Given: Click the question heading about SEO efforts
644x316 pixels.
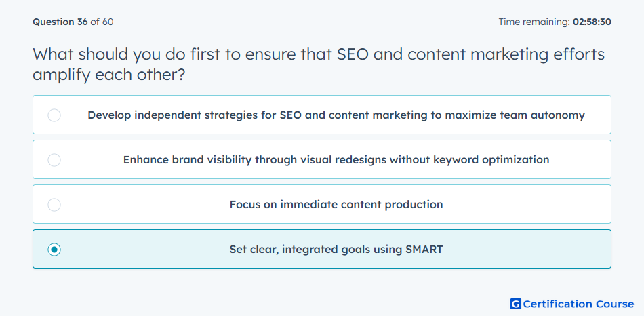Looking at the screenshot, I should click(319, 64).
